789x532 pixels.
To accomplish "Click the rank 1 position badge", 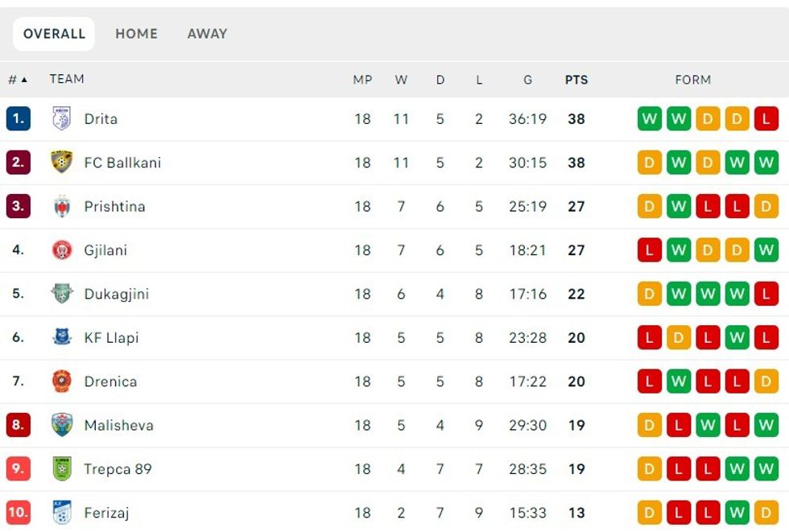I will [x=18, y=119].
